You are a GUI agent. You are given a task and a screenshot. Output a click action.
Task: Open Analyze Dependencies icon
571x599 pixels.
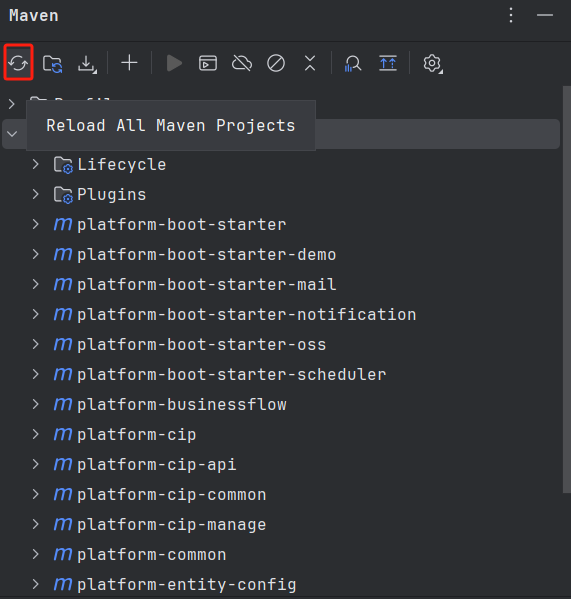click(353, 63)
